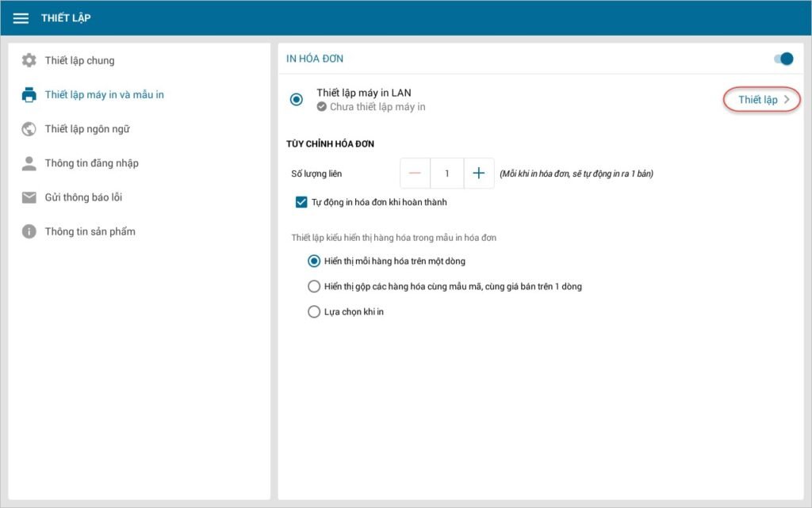Open Thiết lập ngôn ngữ menu item
Image resolution: width=812 pixels, height=508 pixels.
click(x=87, y=129)
